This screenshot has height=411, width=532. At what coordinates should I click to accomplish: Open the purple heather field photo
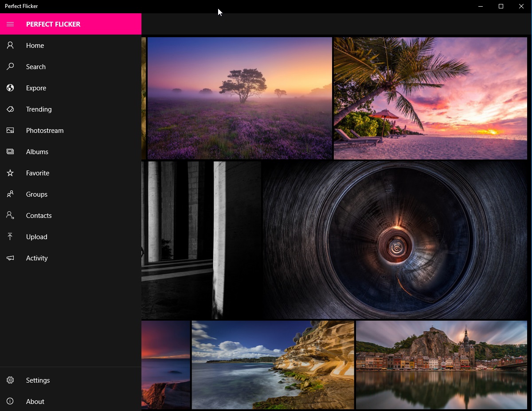239,98
